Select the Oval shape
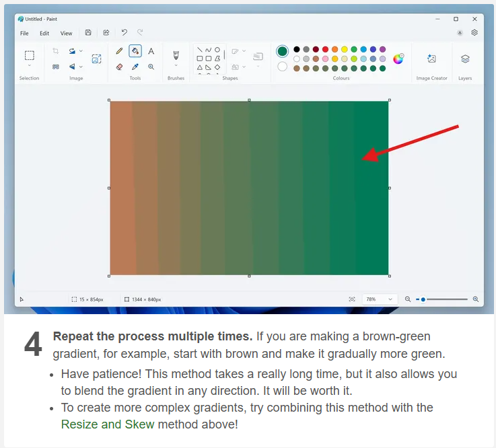496x448 pixels. 217,50
